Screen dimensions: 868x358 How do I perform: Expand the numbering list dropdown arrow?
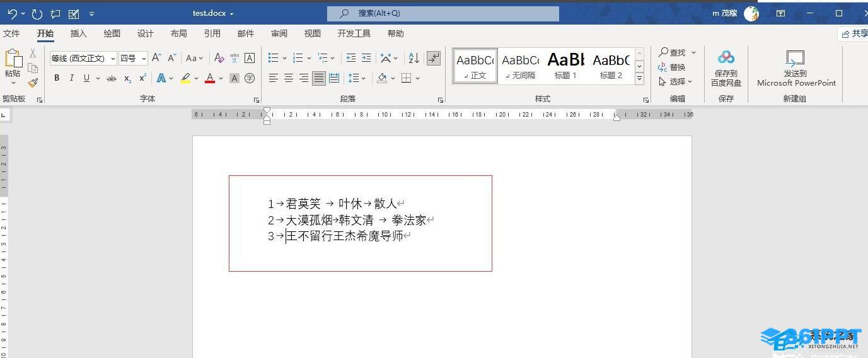pyautogui.click(x=309, y=58)
